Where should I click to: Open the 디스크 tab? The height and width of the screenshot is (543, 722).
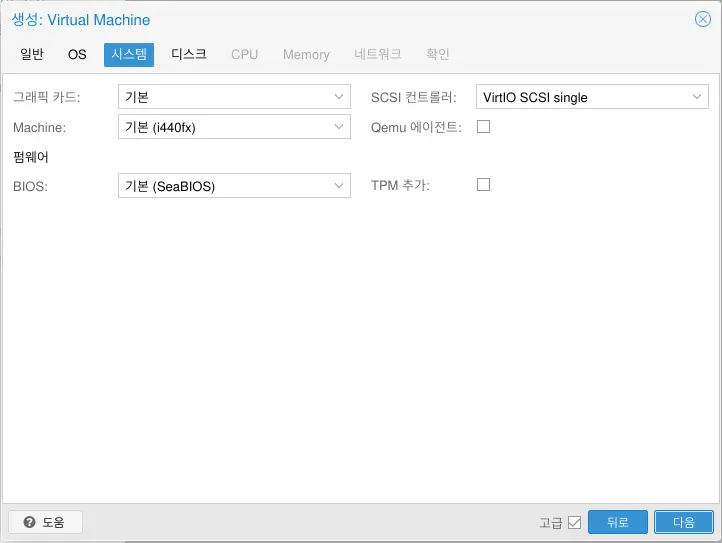[x=189, y=54]
